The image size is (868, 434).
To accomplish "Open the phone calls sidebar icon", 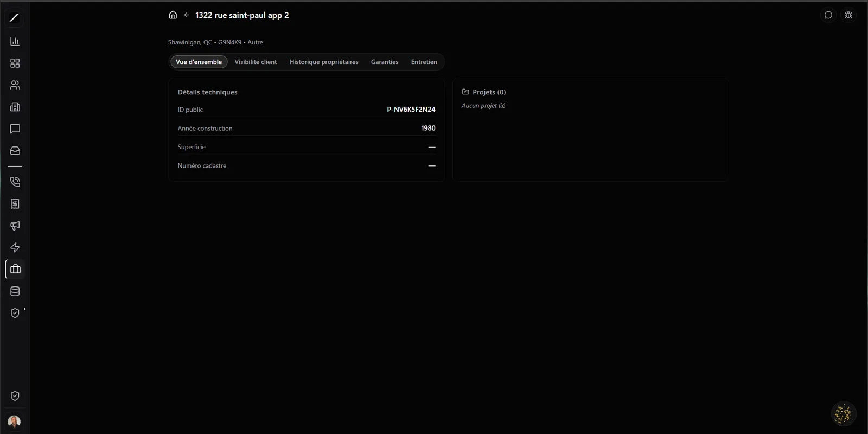I will tap(15, 182).
